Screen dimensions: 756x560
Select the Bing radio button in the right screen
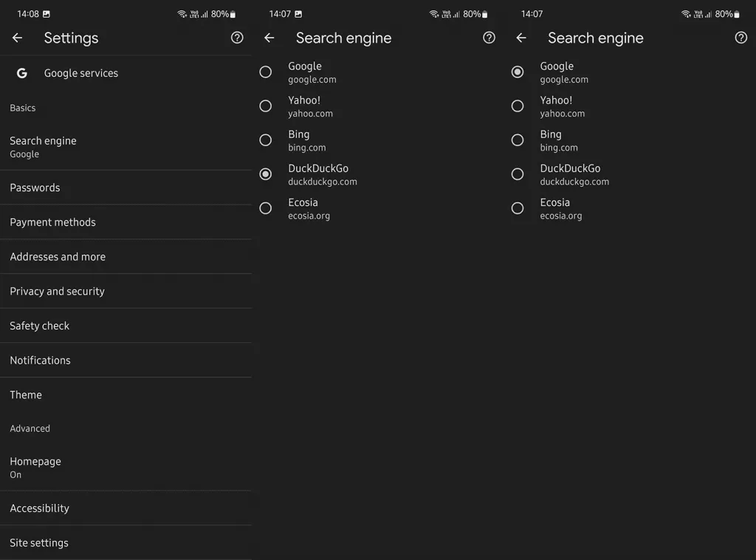518,140
